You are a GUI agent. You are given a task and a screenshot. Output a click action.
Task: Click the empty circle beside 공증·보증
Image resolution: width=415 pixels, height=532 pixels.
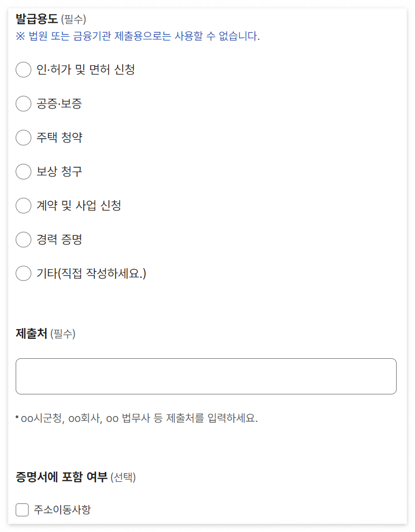[23, 104]
